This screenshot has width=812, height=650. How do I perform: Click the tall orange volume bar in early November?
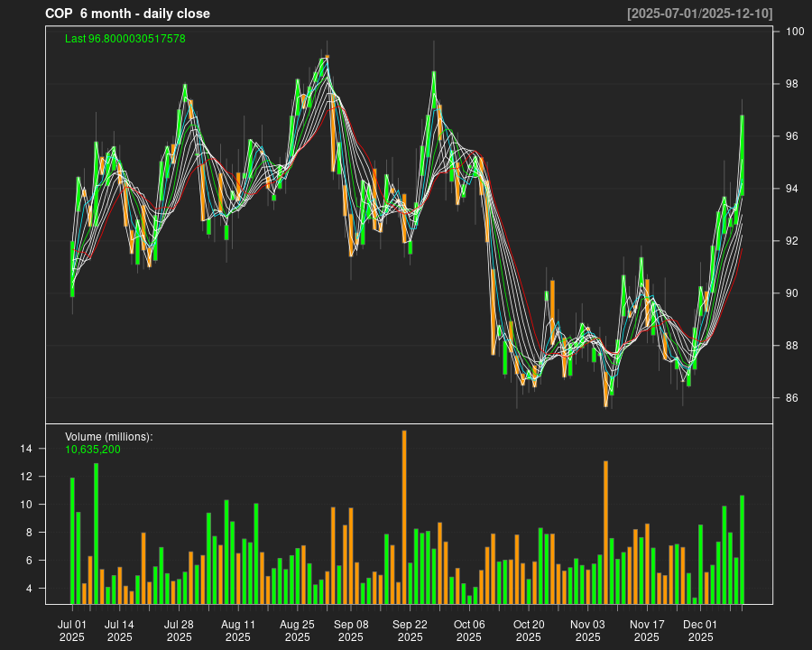click(x=605, y=533)
